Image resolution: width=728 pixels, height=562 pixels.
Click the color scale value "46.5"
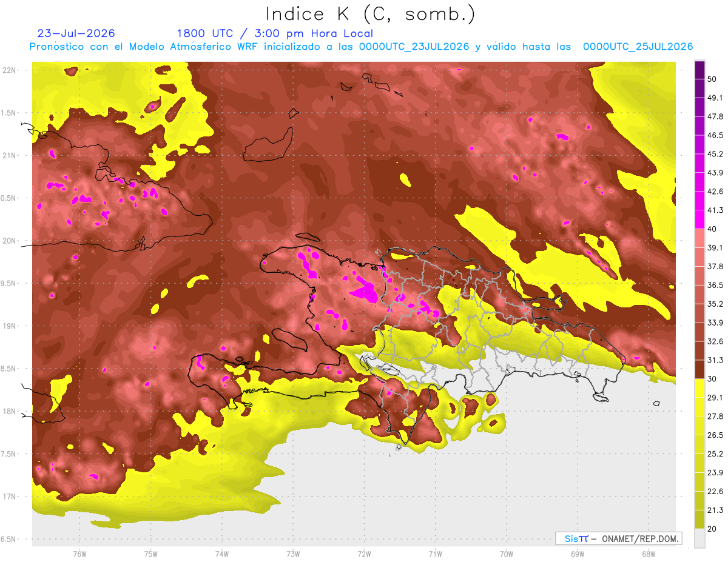click(715, 135)
